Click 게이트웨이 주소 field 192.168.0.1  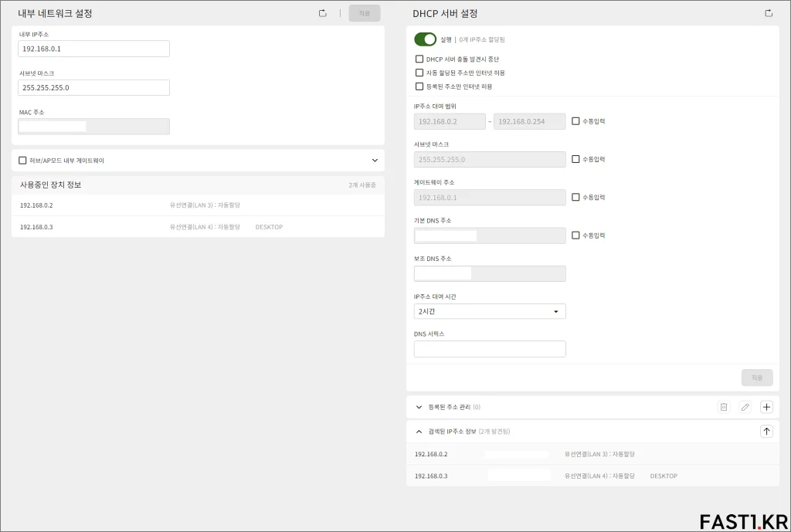(490, 198)
